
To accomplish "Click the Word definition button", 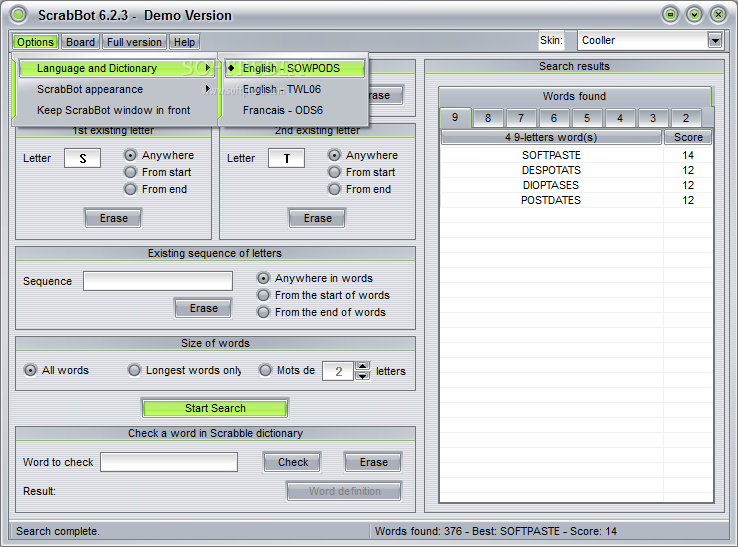I will click(x=345, y=491).
